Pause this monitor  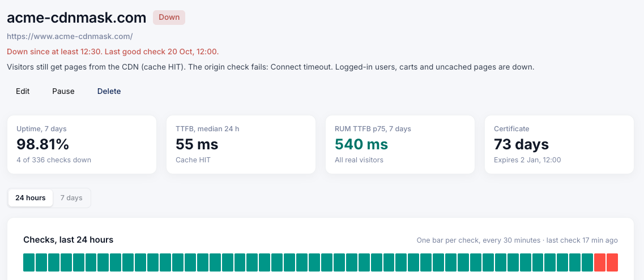coord(63,91)
